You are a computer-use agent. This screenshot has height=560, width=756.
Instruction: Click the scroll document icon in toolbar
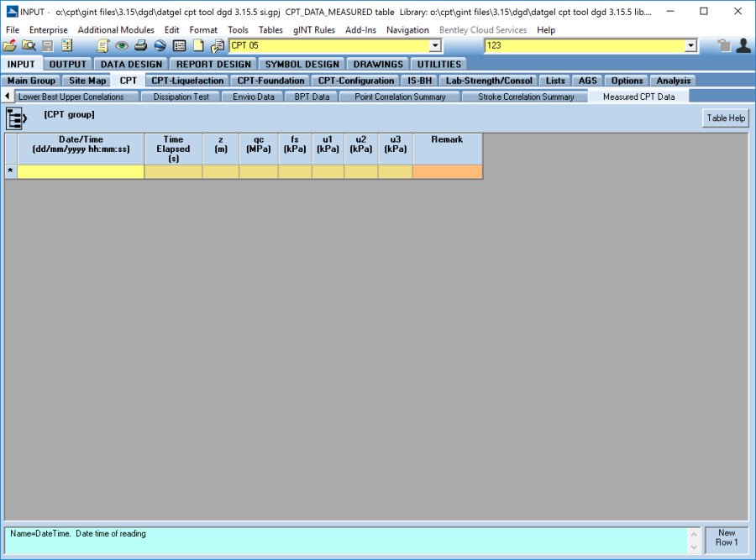tap(103, 46)
